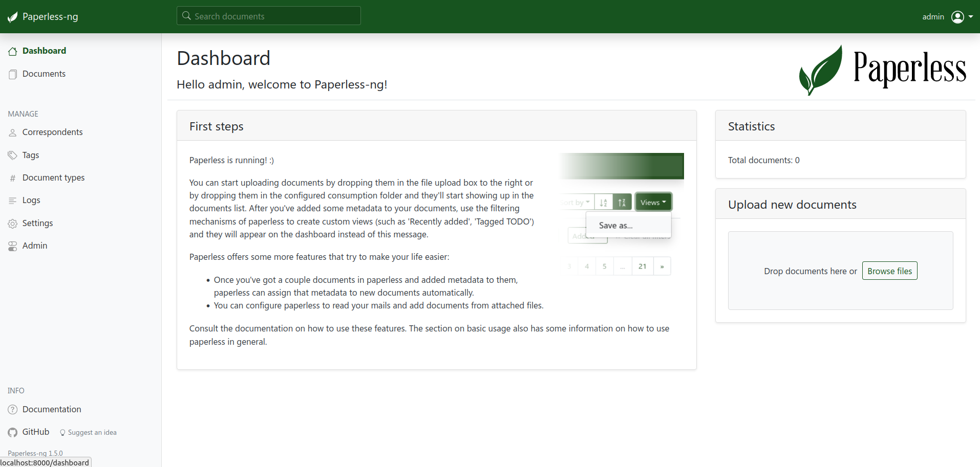Click the 'Paperless-ng 1.5.0' version text
The height and width of the screenshot is (467, 980).
click(x=35, y=453)
